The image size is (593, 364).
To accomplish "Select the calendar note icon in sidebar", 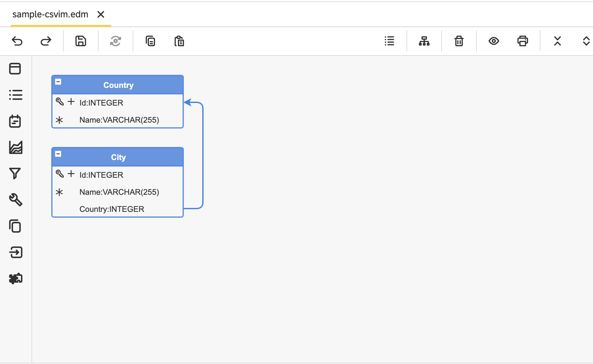I will coord(15,121).
